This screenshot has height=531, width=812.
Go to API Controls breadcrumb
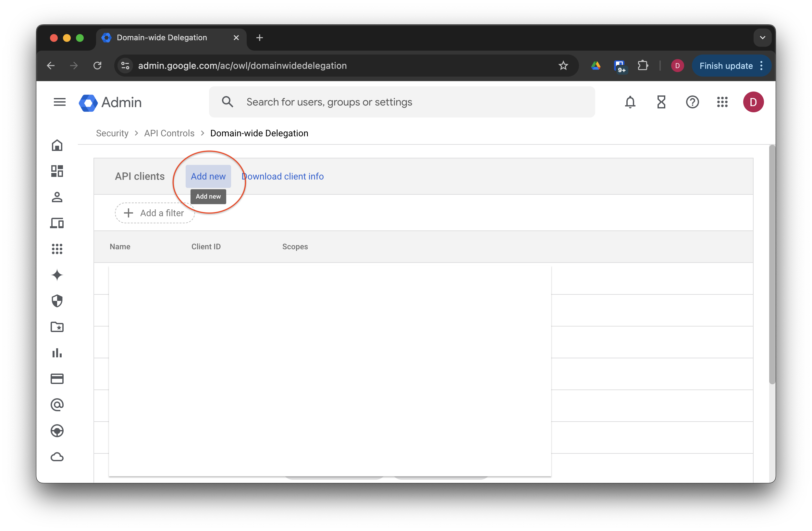click(169, 133)
